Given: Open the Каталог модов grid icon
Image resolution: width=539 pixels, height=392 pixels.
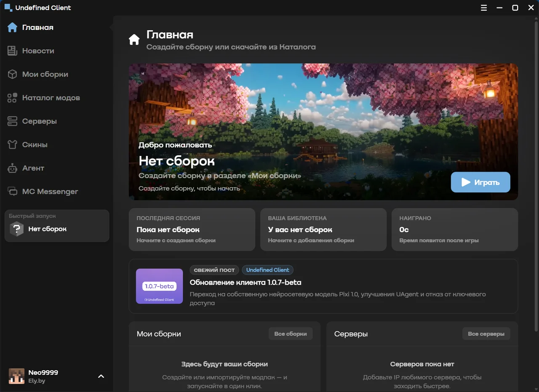Looking at the screenshot, I should (12, 98).
